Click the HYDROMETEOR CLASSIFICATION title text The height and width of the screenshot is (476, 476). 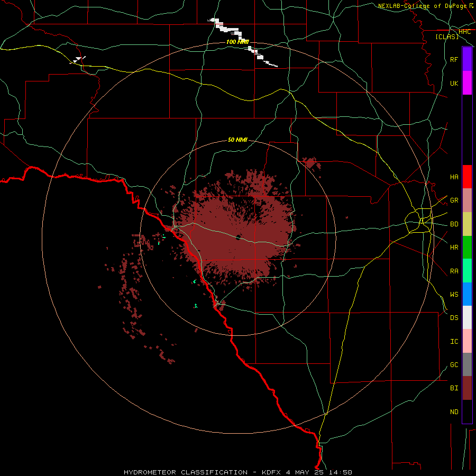(x=186, y=472)
